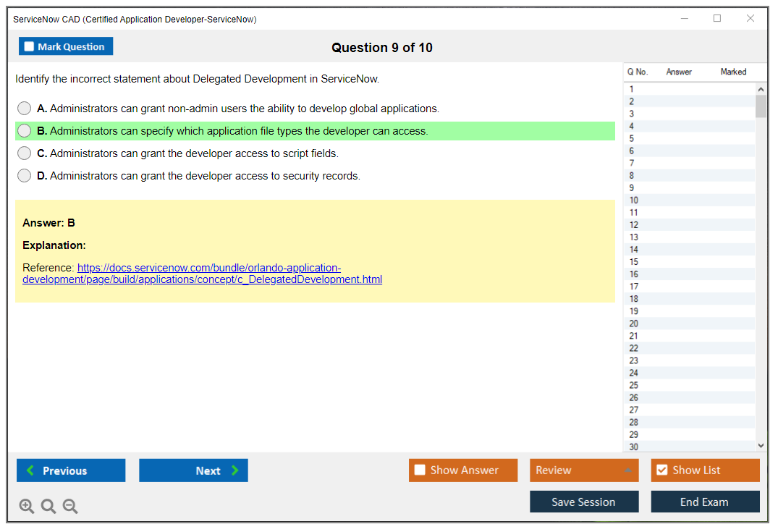778x532 pixels.
Task: Click the End Exam button
Action: tap(705, 502)
